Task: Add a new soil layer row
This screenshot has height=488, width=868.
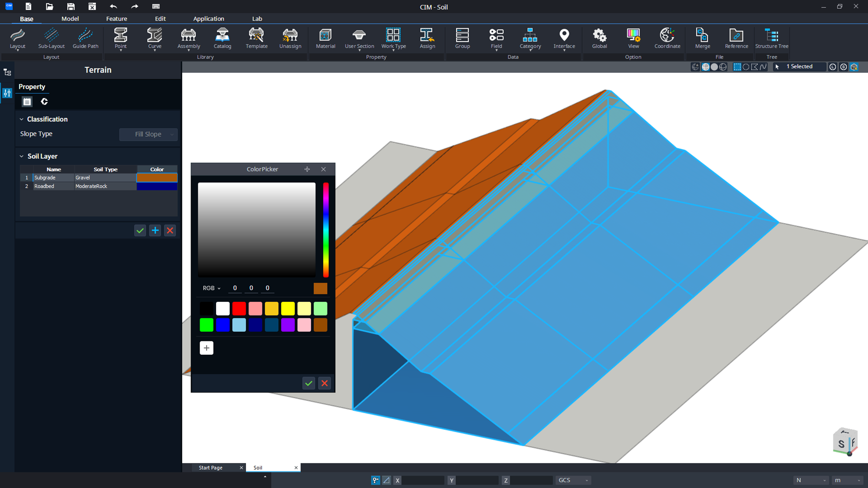Action: click(155, 231)
